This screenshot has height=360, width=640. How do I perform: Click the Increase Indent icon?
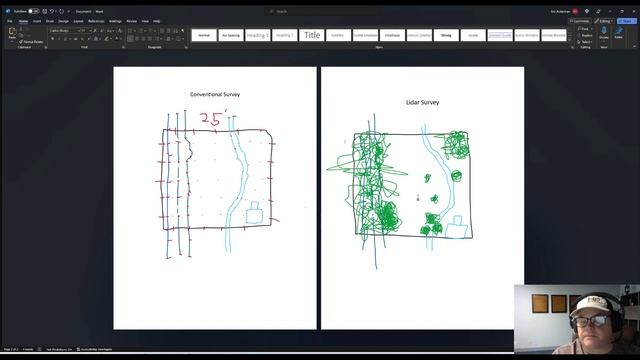[169, 31]
